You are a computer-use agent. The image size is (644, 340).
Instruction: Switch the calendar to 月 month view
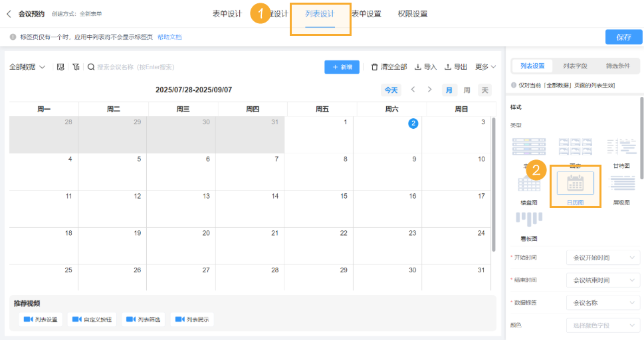point(449,90)
